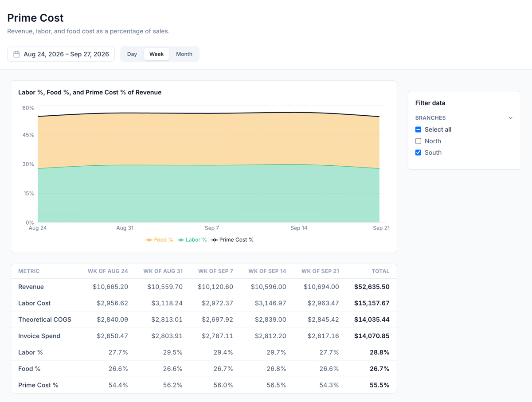Click the METRIC column header
This screenshot has height=402, width=532.
[29, 271]
